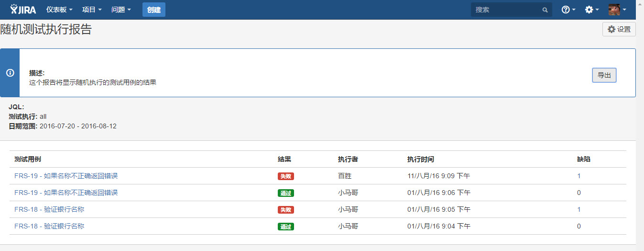Click executor name 百胜

(x=345, y=176)
